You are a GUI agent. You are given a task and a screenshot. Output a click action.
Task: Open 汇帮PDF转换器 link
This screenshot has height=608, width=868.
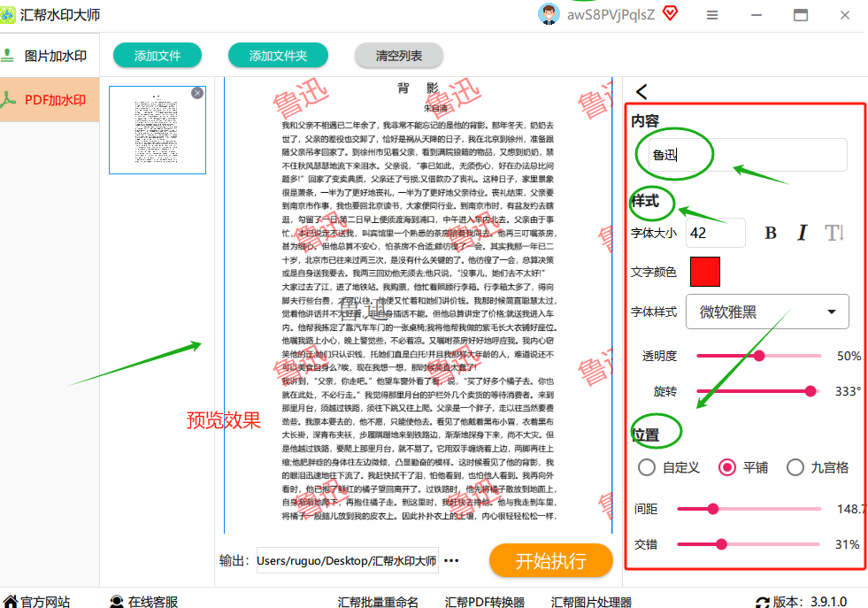(x=484, y=602)
